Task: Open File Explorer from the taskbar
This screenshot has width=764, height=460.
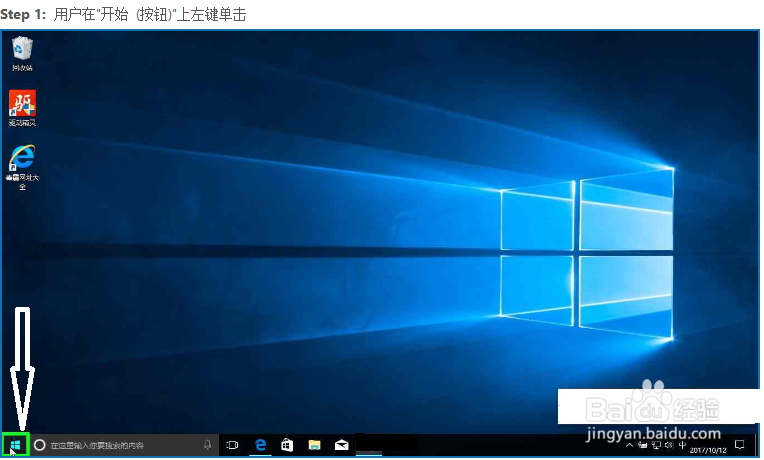Action: 314,445
